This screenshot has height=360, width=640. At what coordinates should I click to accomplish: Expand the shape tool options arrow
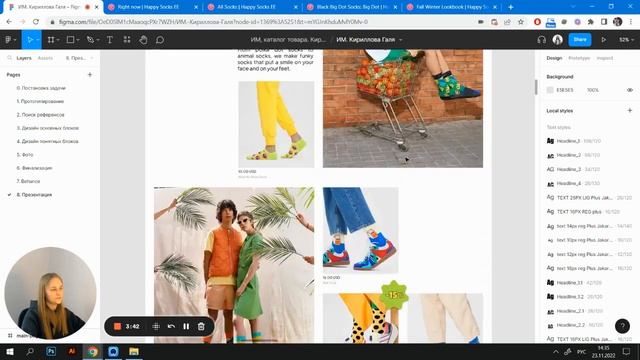coord(78,40)
